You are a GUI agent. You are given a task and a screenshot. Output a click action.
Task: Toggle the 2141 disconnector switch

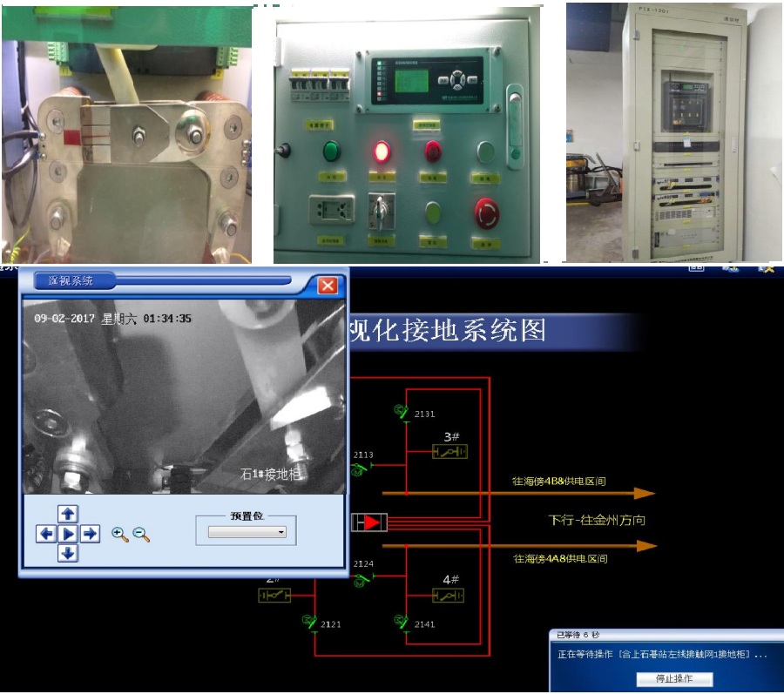[402, 622]
